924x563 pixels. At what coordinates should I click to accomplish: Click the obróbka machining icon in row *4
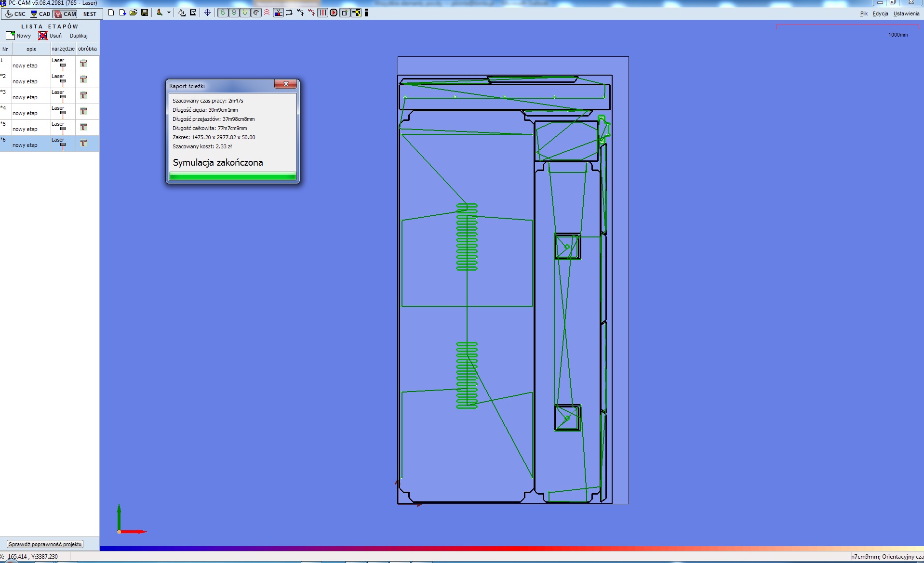click(83, 111)
